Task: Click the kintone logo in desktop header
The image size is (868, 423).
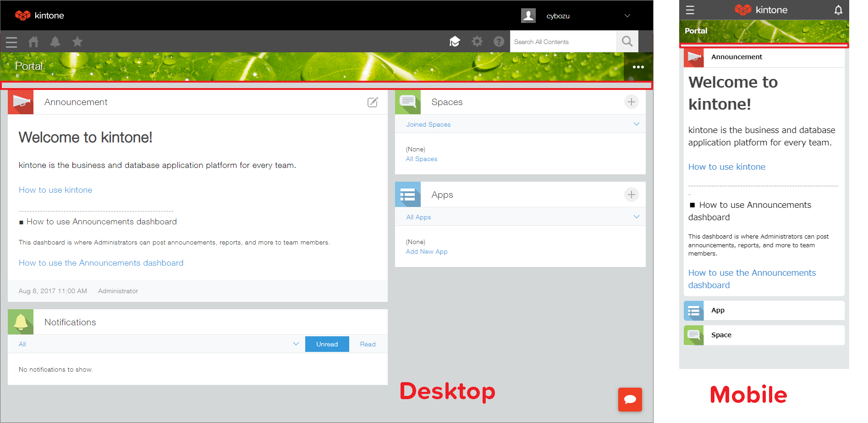Action: 39,15
